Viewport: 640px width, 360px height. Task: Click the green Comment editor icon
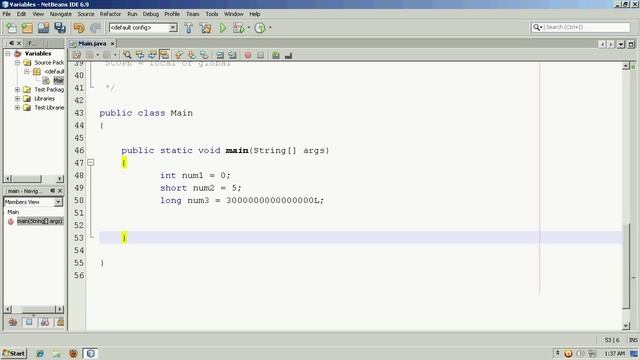(276, 55)
